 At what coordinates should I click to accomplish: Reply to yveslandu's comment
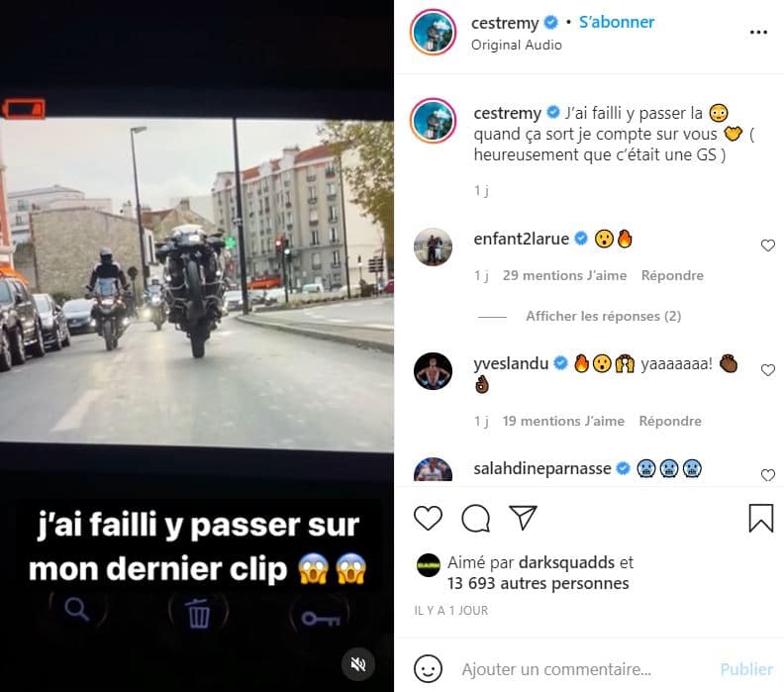click(x=670, y=421)
